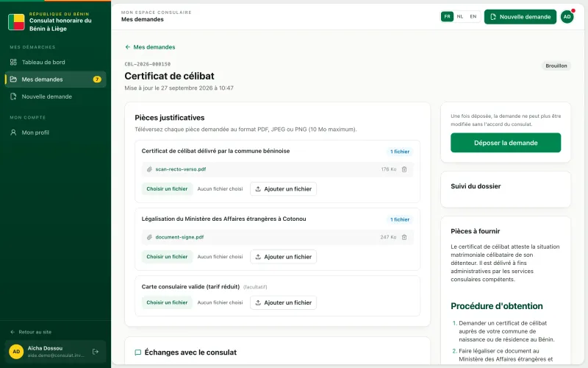Click the 247 Ko file size text

(x=388, y=237)
